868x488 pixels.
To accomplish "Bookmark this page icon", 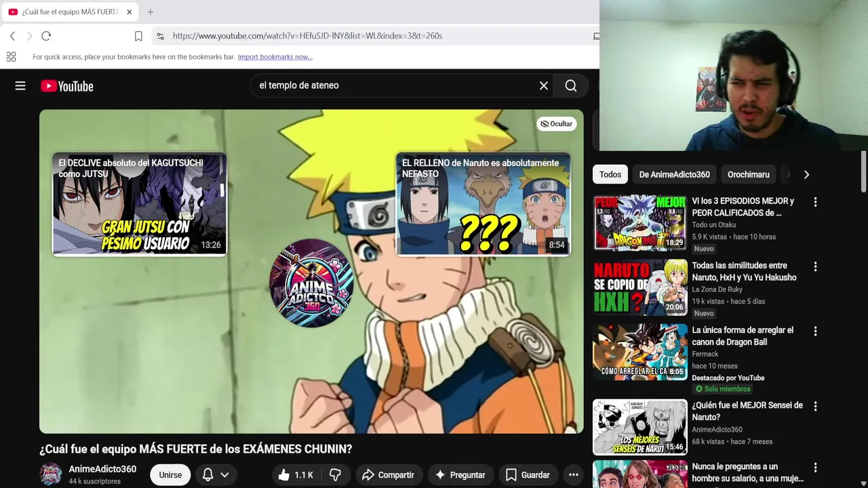I will click(138, 36).
